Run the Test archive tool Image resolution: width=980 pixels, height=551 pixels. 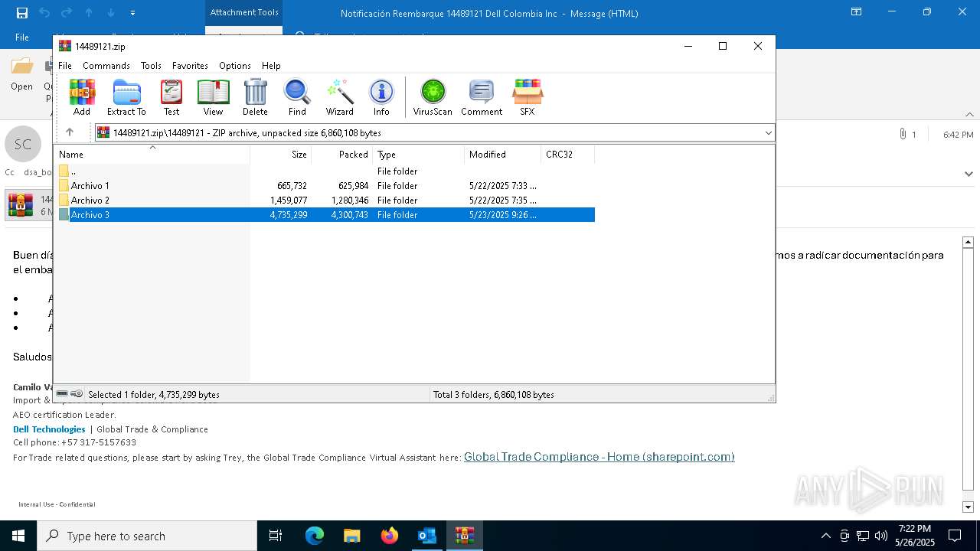point(171,97)
